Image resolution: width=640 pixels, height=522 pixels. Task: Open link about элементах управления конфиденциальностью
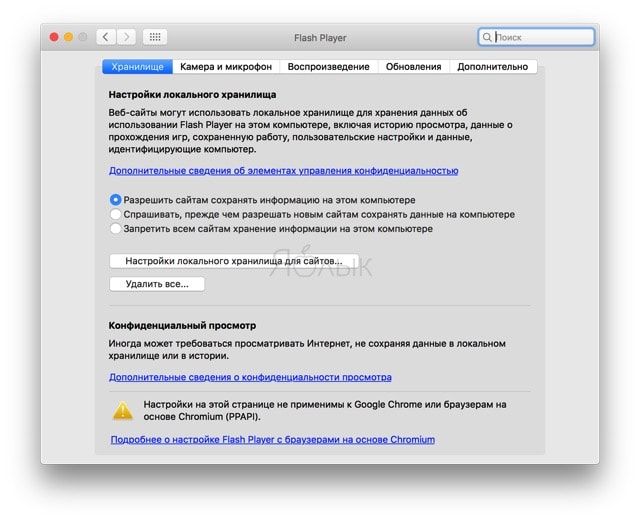(283, 171)
